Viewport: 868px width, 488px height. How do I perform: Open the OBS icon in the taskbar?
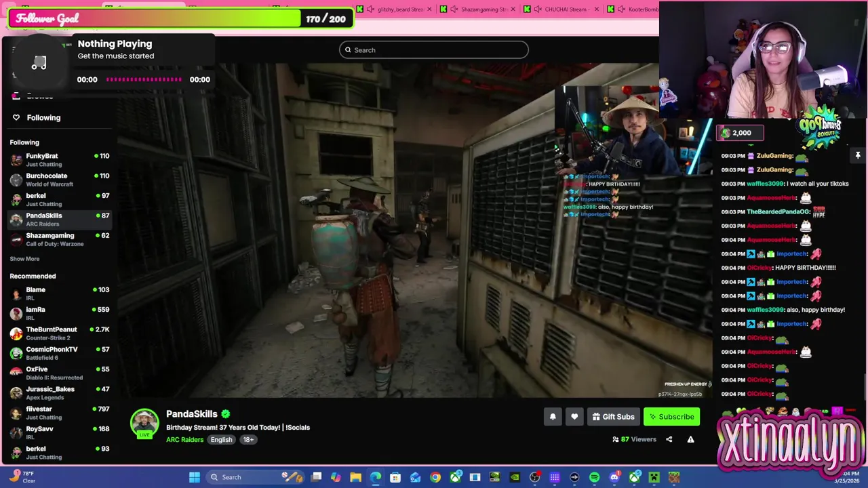534,477
